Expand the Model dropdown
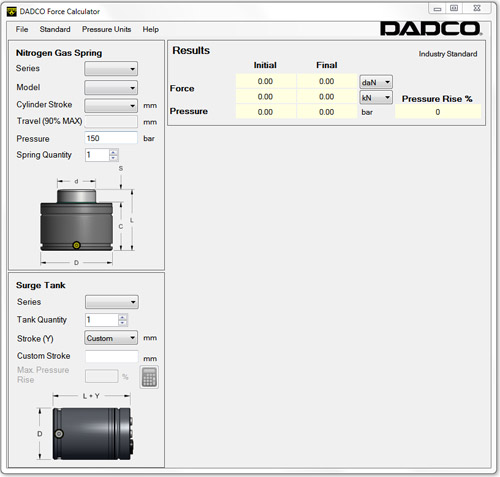 click(111, 88)
